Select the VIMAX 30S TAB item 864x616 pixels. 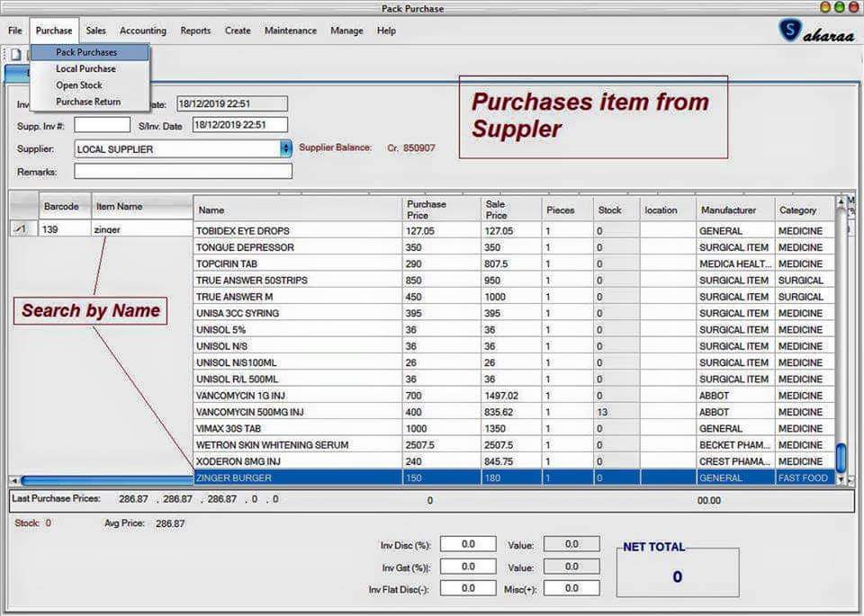(515, 428)
